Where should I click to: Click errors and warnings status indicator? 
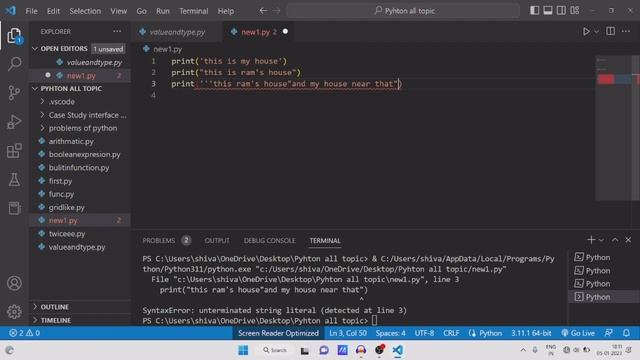tap(24, 333)
